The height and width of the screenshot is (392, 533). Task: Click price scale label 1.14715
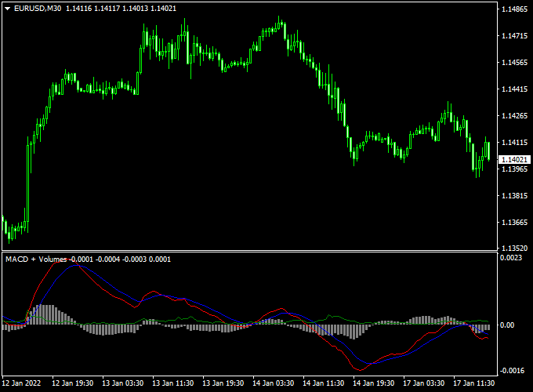pos(515,36)
